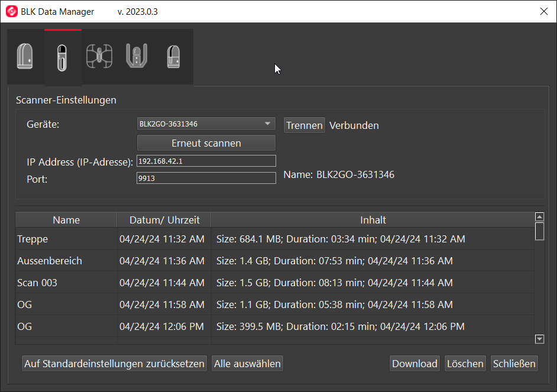This screenshot has height=392, width=557.
Task: Click content cell with Size 1.5 GB
Action: coord(373,283)
